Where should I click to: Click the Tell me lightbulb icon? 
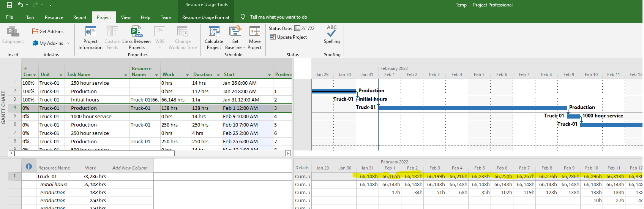(243, 17)
